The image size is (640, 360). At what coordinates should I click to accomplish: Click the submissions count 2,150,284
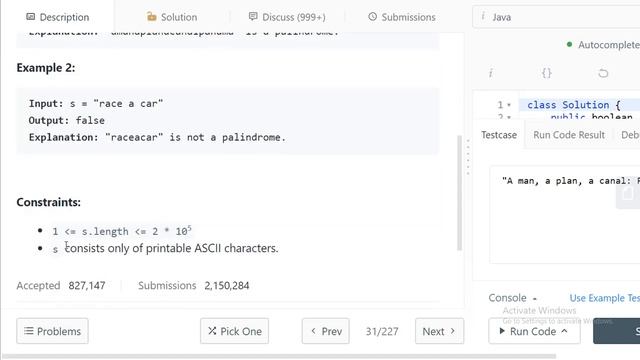coord(227,286)
